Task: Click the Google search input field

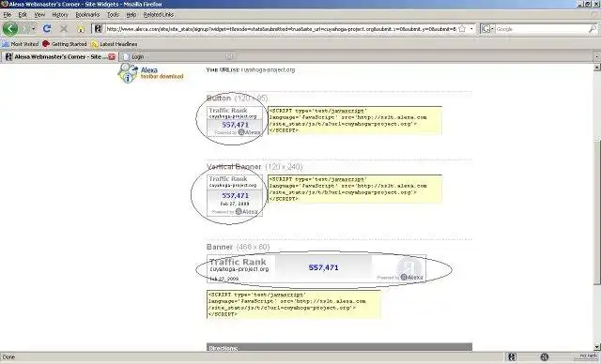Action: click(x=541, y=29)
